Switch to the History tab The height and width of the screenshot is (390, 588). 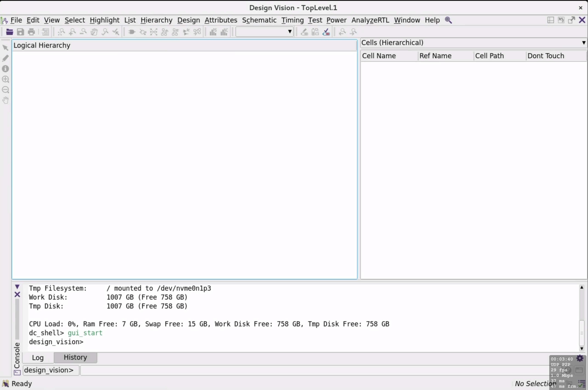pos(75,357)
